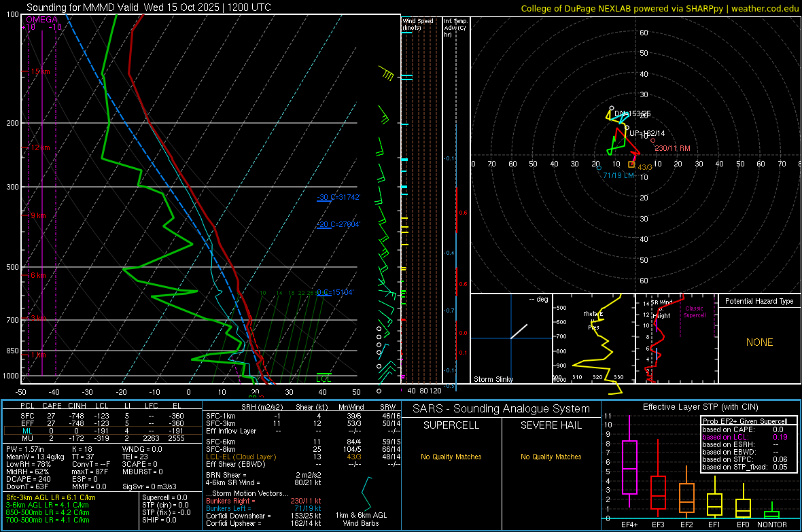The width and height of the screenshot is (802, 532).
Task: Click the '230/11 RM' right-mover label
Action: coord(673,148)
